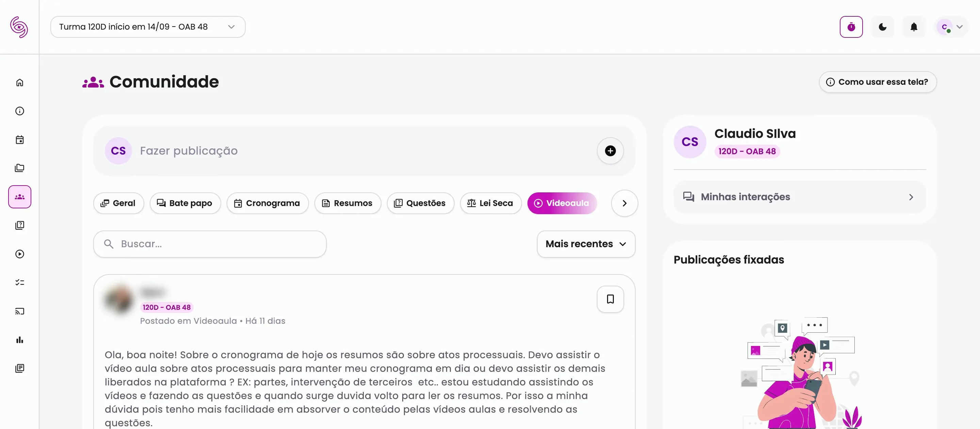The height and width of the screenshot is (429, 980).
Task: Select the Lei Seca tab
Action: tap(490, 203)
